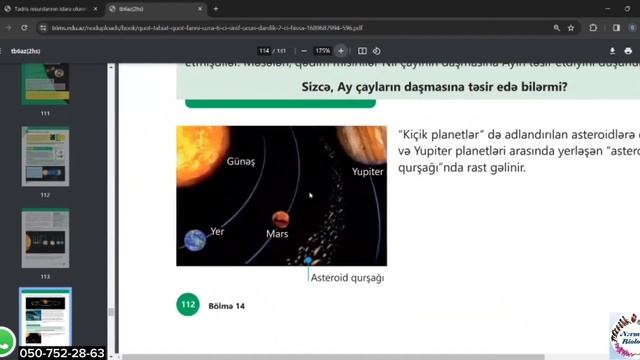Click the 'Günəş' label in the diagram

pyautogui.click(x=241, y=162)
